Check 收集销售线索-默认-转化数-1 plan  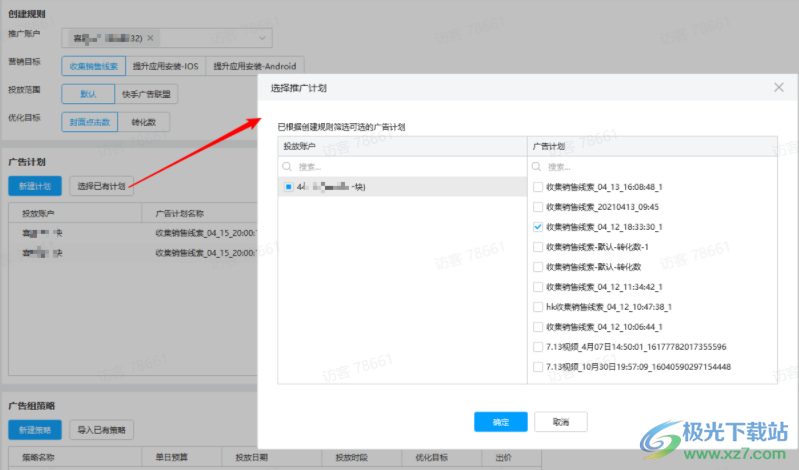[x=538, y=247]
